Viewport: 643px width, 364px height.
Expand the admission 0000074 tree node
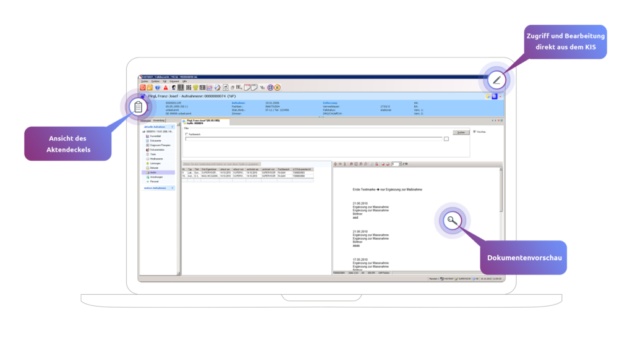[x=143, y=132]
